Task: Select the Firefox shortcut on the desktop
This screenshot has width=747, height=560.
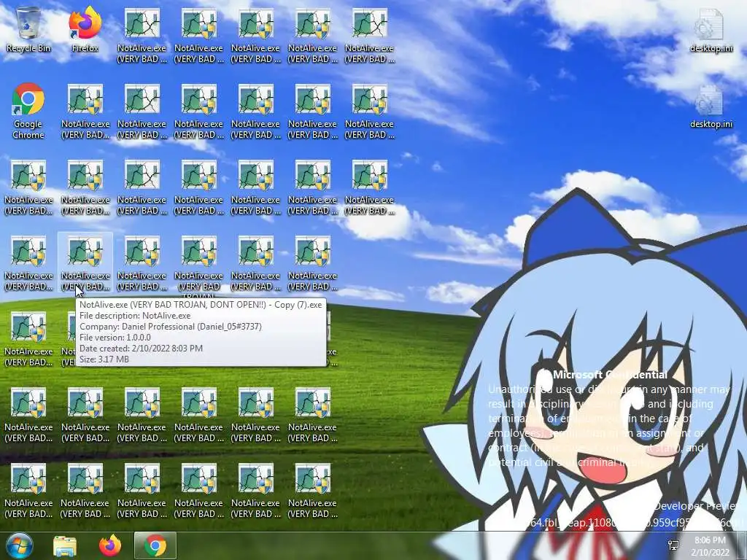Action: (x=85, y=31)
